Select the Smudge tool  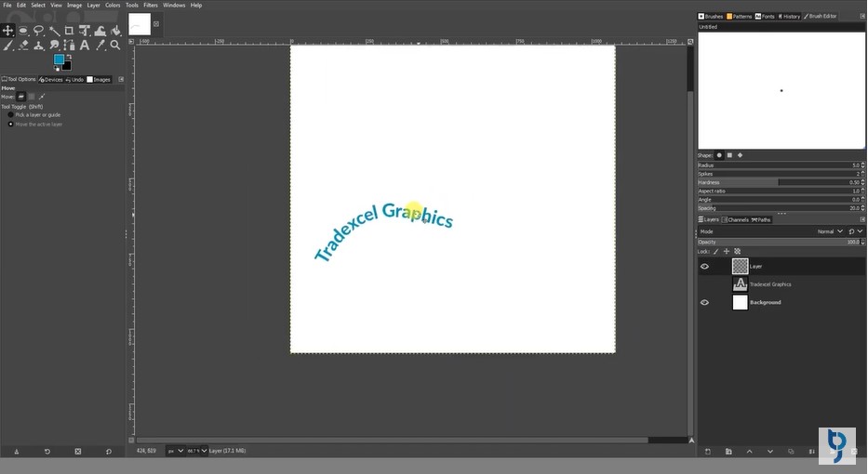pyautogui.click(x=54, y=46)
